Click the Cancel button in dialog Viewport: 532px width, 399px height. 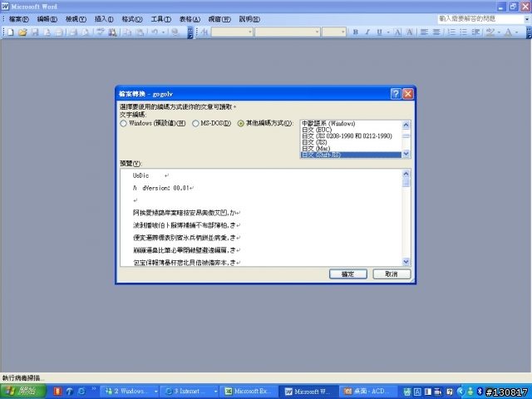(x=392, y=274)
